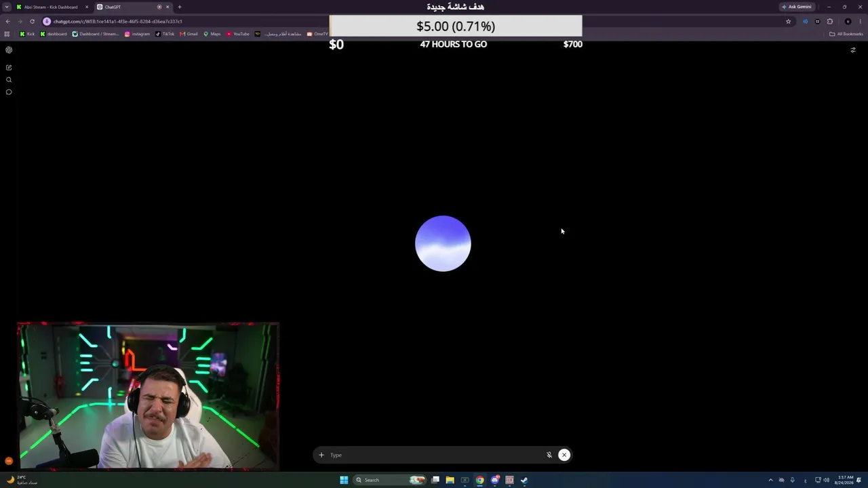Click the plus attach button in composer
The width and height of the screenshot is (868, 488).
click(x=321, y=455)
